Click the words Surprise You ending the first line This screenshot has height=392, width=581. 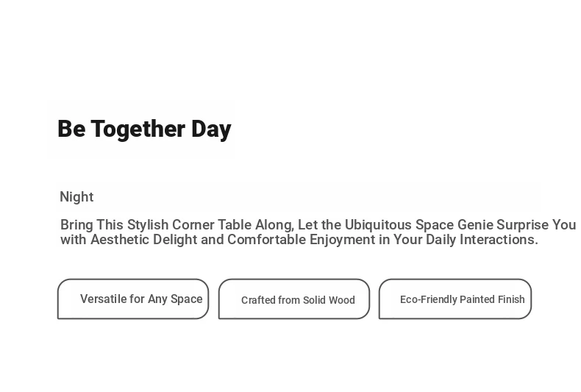(x=536, y=225)
